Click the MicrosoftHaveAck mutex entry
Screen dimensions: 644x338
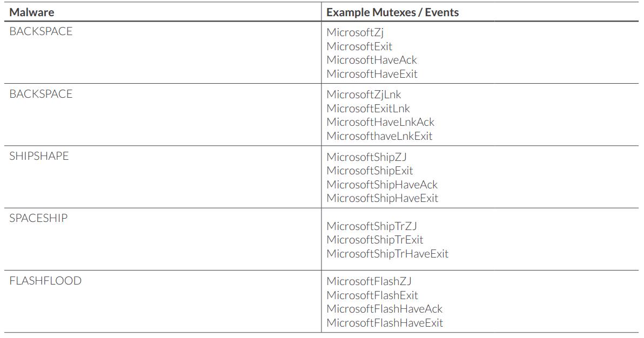pos(372,60)
